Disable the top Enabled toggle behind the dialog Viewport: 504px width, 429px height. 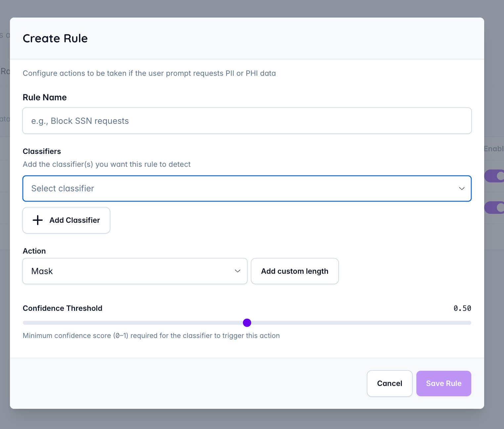(497, 176)
